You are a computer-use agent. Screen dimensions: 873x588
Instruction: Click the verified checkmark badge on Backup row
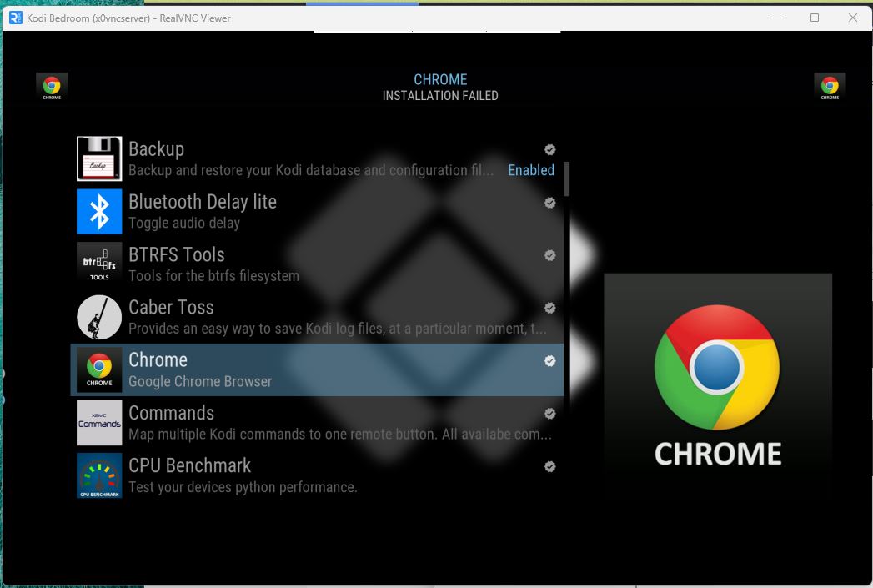(x=550, y=150)
